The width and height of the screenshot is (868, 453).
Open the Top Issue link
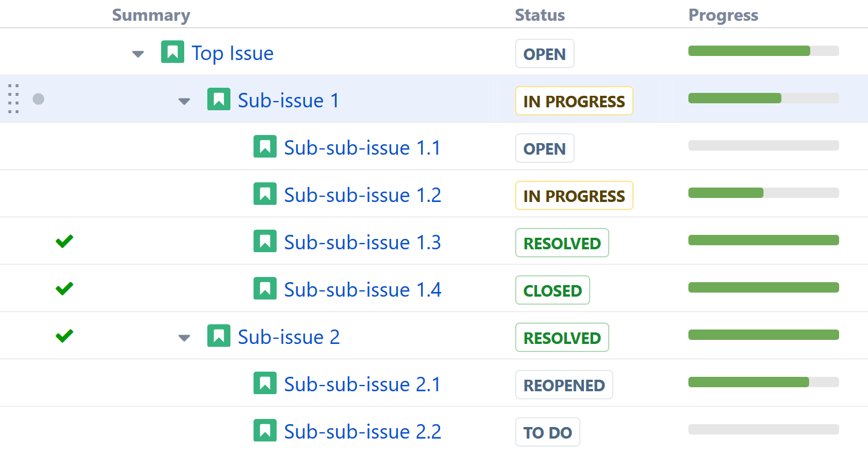tap(232, 53)
